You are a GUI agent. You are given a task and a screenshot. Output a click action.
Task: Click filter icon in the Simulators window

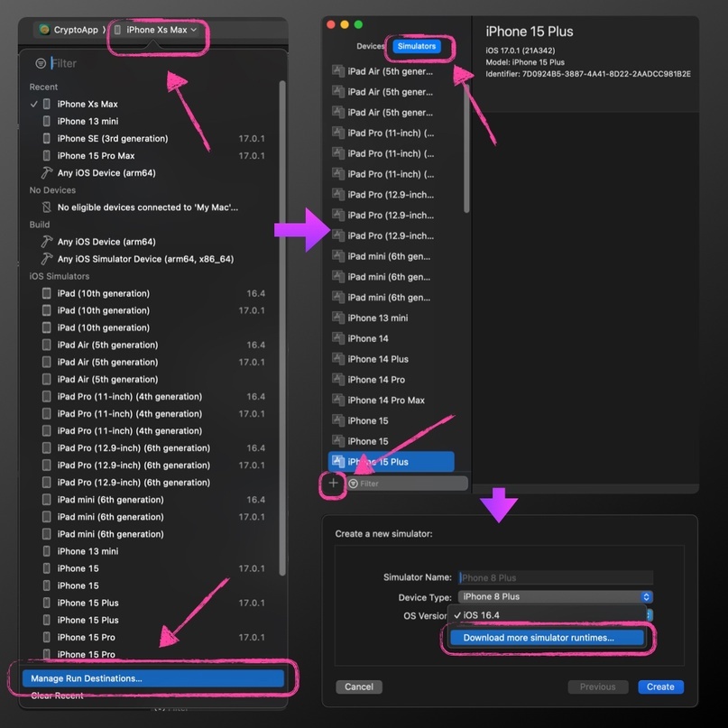pyautogui.click(x=353, y=484)
